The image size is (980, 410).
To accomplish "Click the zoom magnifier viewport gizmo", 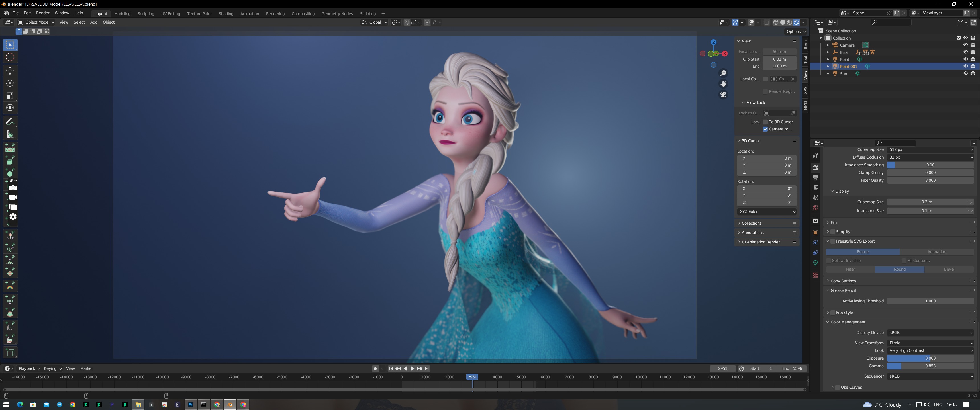I will point(723,73).
